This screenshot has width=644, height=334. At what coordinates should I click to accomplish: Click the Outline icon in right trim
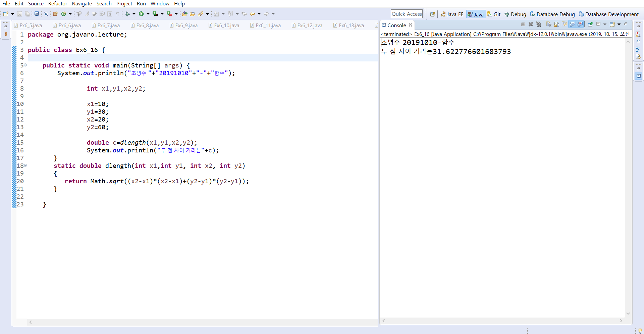pyautogui.click(x=638, y=49)
